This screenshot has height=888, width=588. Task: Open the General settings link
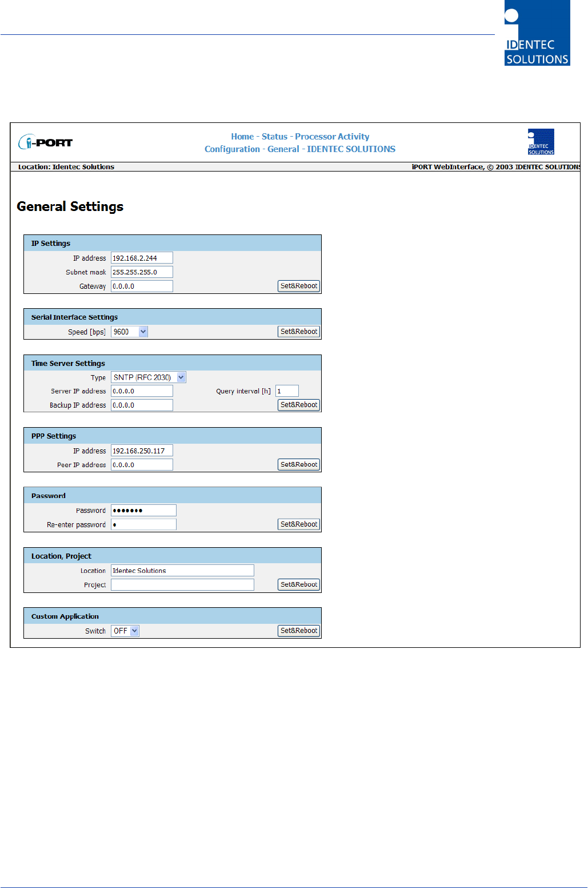(x=283, y=149)
